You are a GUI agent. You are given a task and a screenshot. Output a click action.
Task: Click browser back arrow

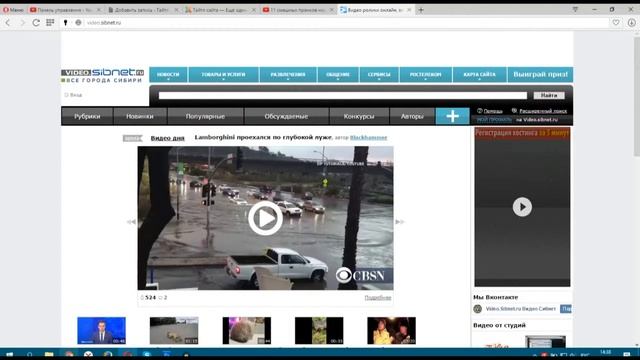click(8, 23)
